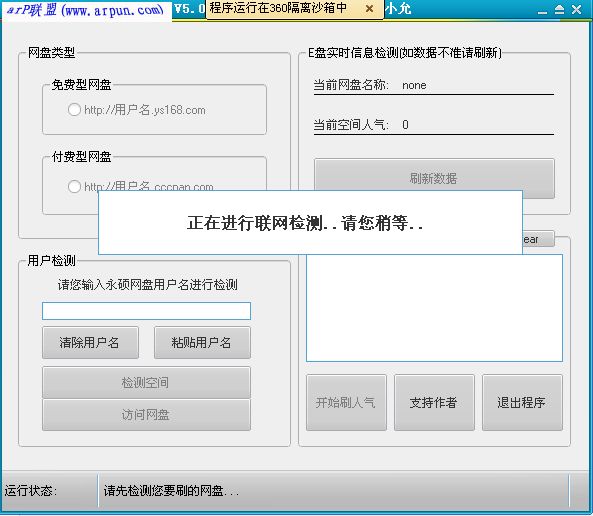Close the 360 sandbox notification with the X

[x=369, y=9]
